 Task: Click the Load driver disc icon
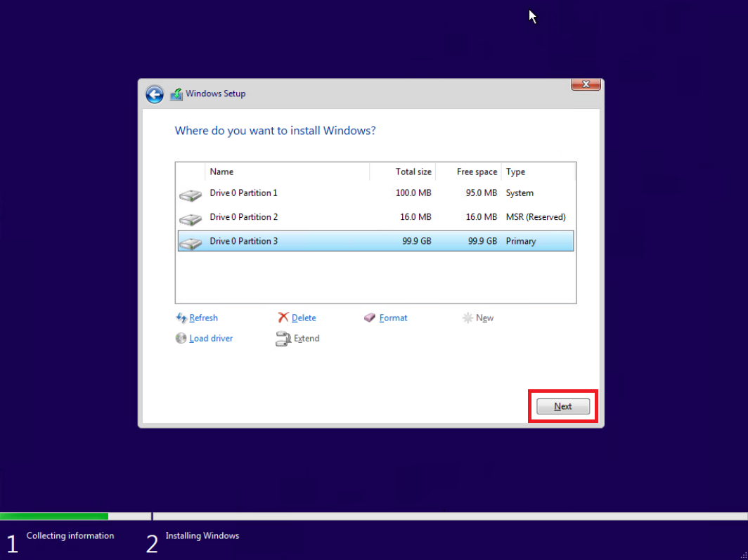click(181, 339)
